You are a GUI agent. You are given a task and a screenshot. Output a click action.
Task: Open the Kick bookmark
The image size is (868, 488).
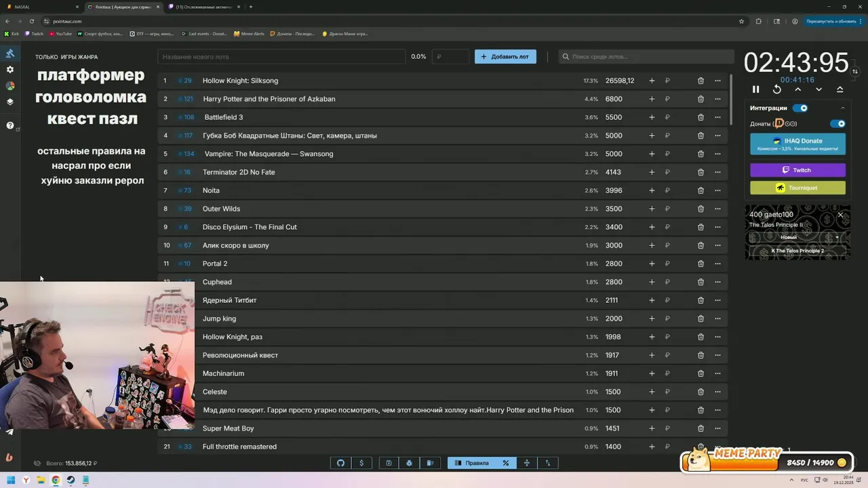click(x=12, y=33)
